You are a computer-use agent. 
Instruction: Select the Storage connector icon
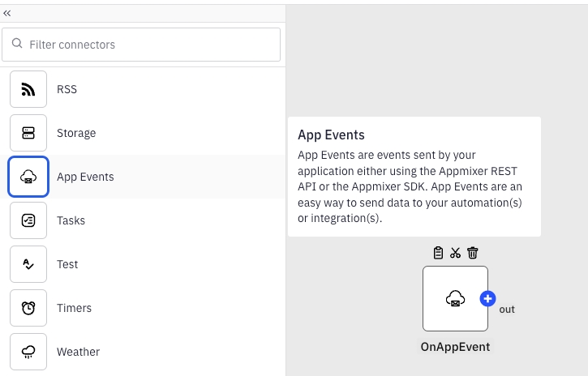pyautogui.click(x=28, y=133)
